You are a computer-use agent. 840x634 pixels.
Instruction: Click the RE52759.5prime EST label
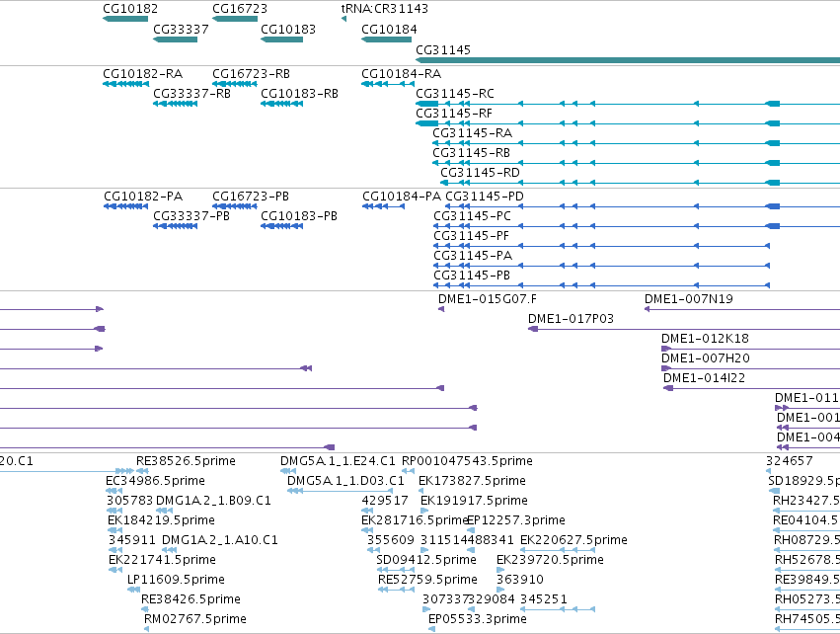(x=427, y=580)
